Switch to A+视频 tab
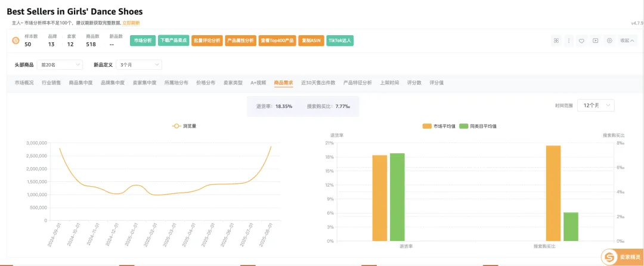 [258, 82]
